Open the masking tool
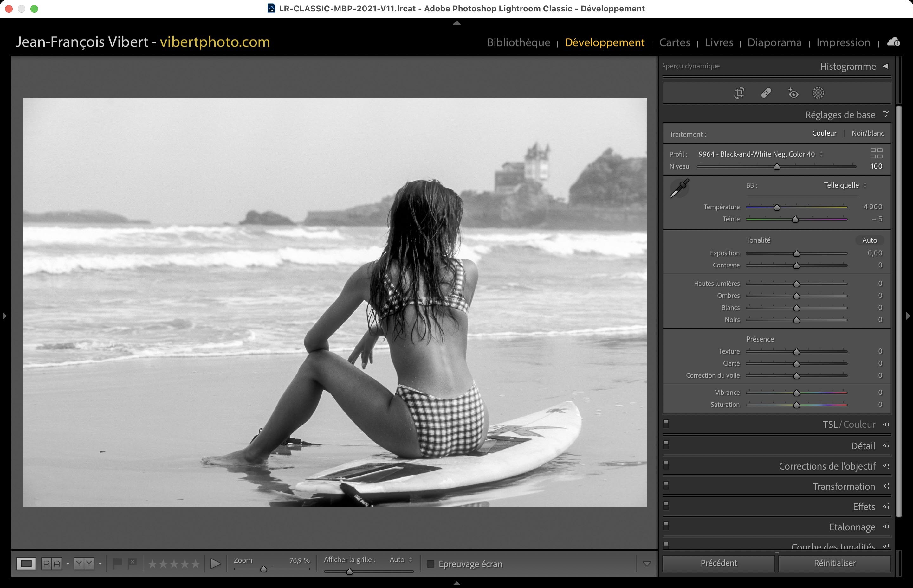 (x=818, y=93)
